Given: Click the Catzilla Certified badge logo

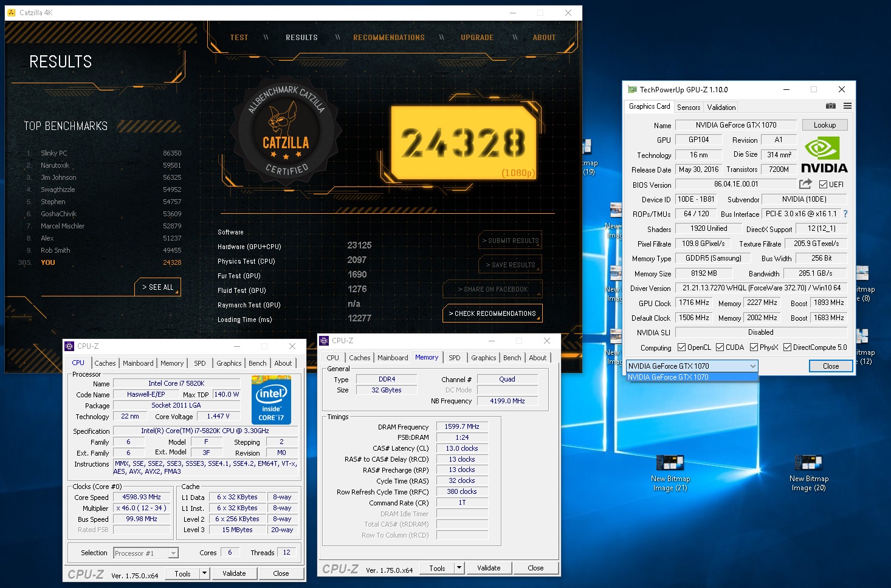Looking at the screenshot, I should 286,131.
